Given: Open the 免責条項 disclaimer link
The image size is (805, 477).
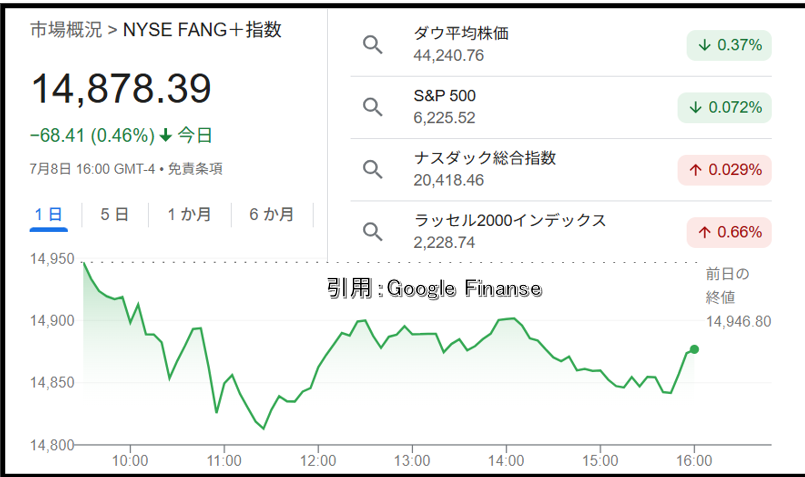Looking at the screenshot, I should pyautogui.click(x=196, y=169).
